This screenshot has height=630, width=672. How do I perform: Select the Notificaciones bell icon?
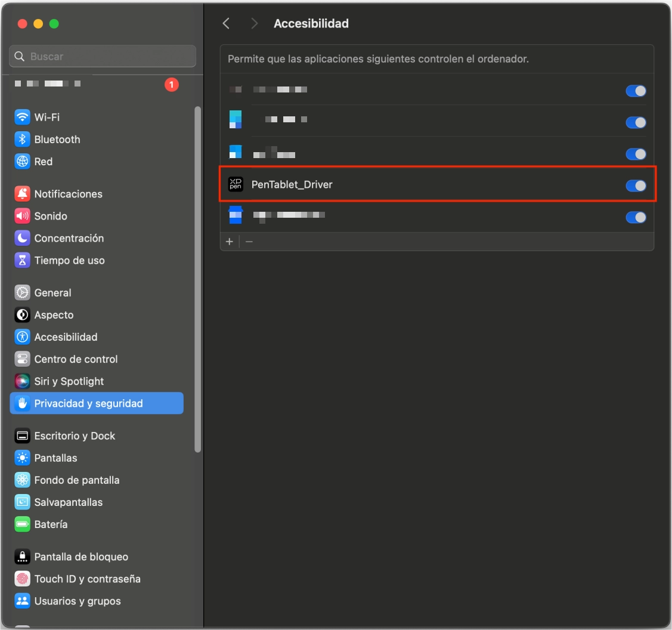pyautogui.click(x=23, y=194)
